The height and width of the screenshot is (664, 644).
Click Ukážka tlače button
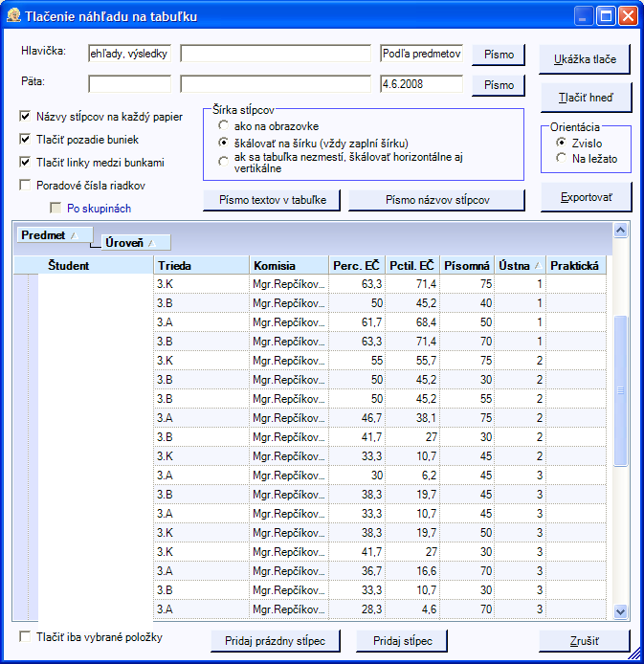tap(585, 59)
